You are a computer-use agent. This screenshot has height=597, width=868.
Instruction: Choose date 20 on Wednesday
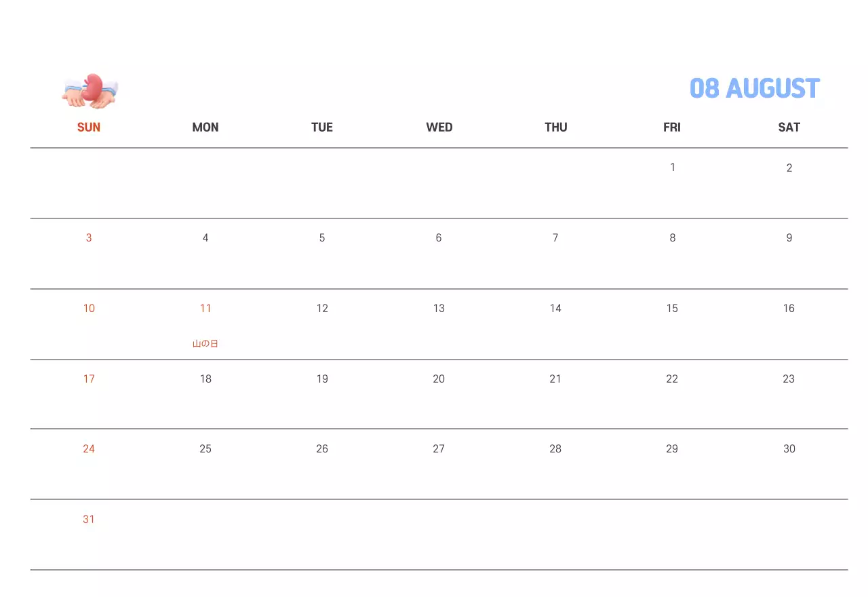click(x=439, y=379)
